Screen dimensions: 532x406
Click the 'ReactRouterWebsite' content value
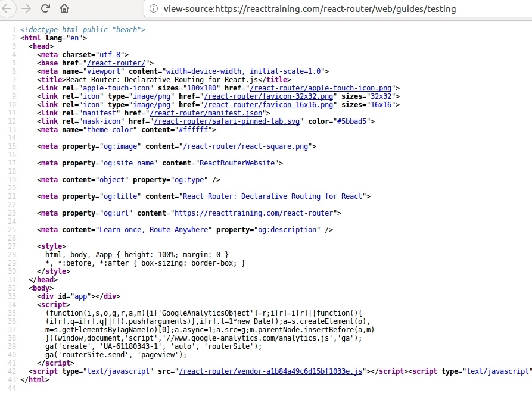click(x=237, y=163)
